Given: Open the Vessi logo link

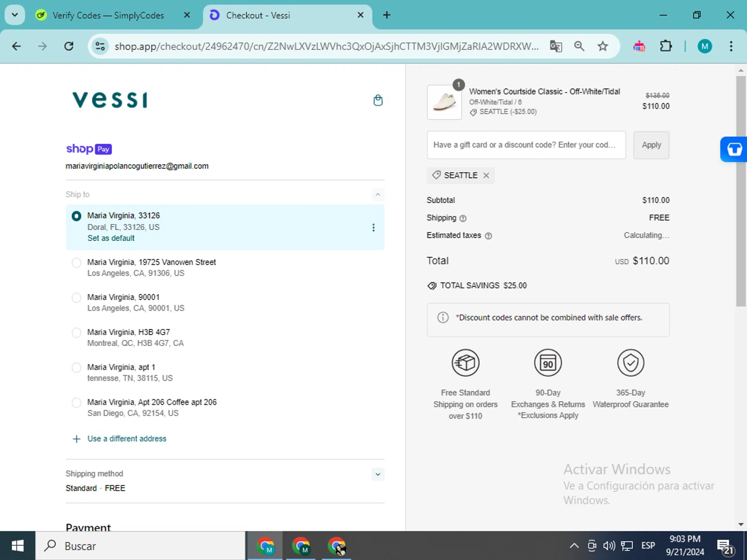Looking at the screenshot, I should (110, 100).
